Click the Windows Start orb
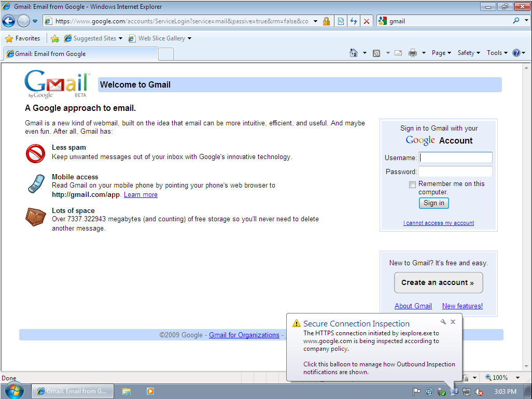 (x=14, y=391)
